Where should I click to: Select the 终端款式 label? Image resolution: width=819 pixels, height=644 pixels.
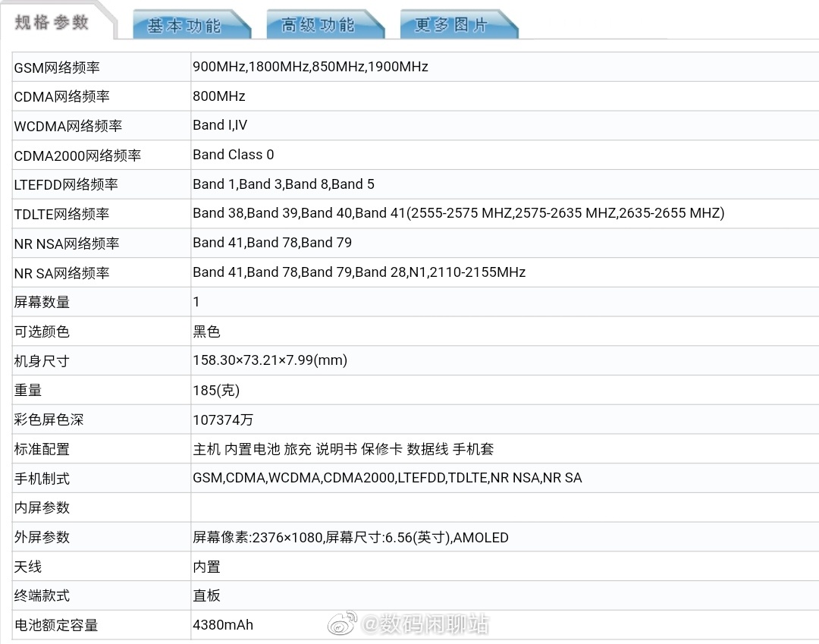pyautogui.click(x=42, y=596)
